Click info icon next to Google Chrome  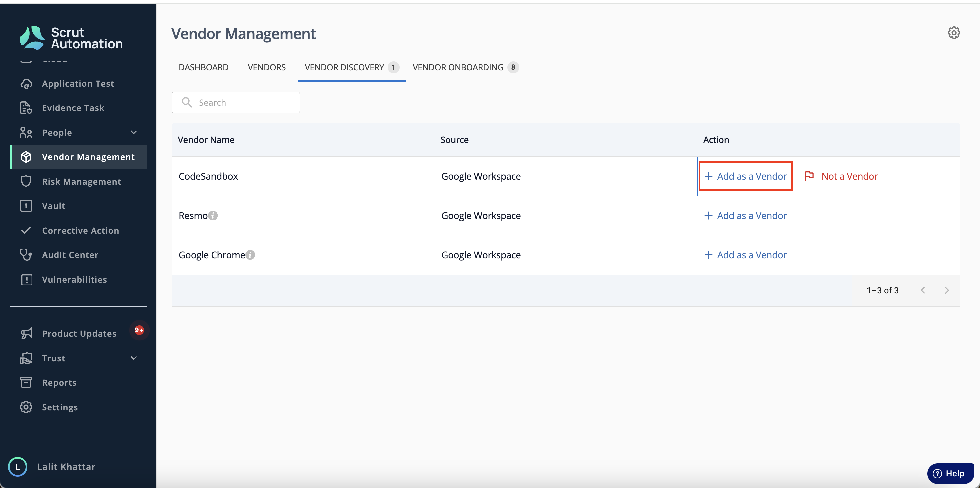point(250,255)
